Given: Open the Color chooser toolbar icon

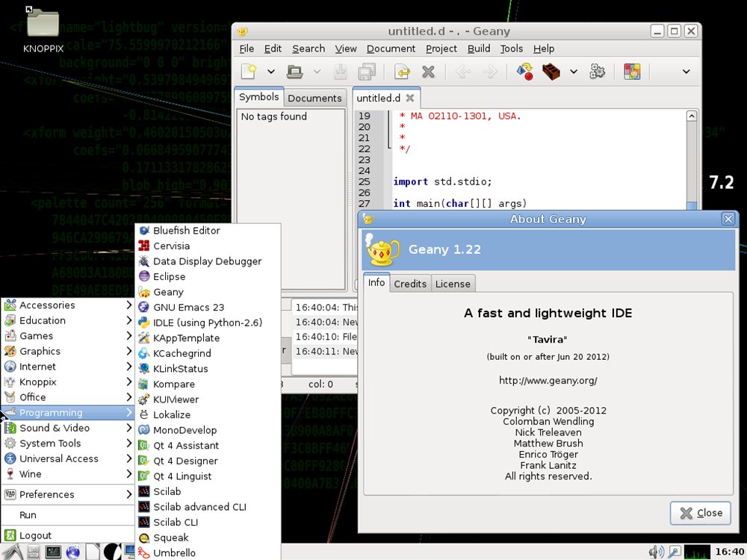Looking at the screenshot, I should (x=632, y=72).
